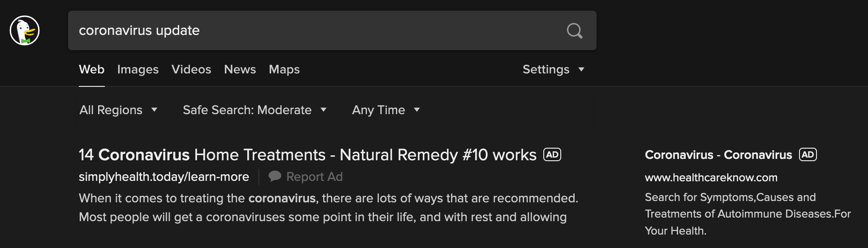Viewport: 868px width, 248px height.
Task: Expand the Settings dropdown
Action: click(x=553, y=69)
